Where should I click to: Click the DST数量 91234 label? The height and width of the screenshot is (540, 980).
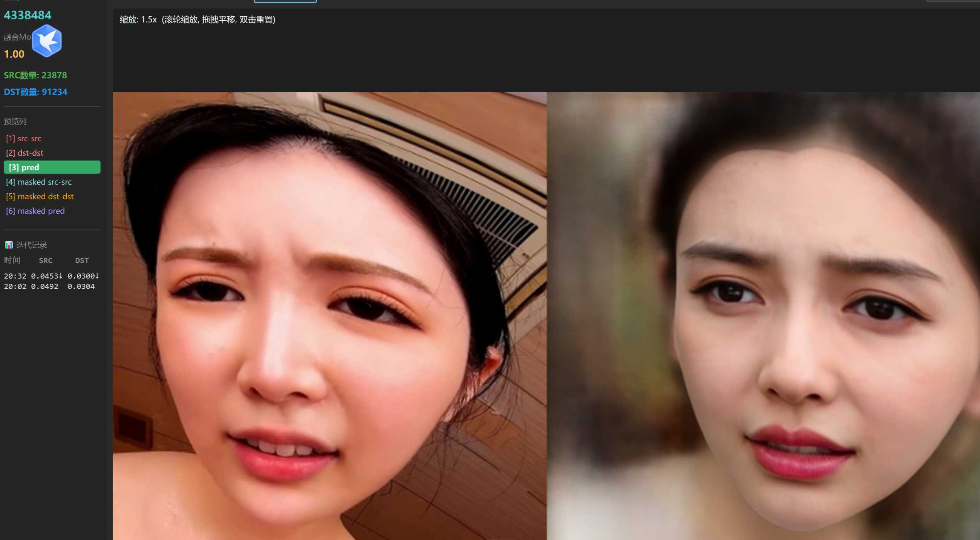click(35, 92)
